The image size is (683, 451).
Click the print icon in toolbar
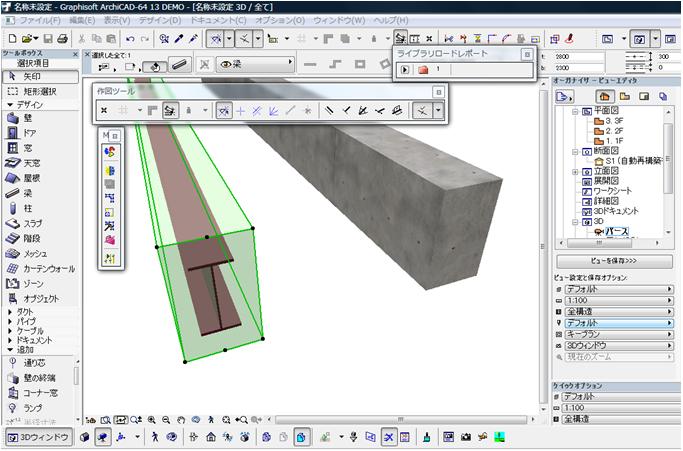click(x=63, y=38)
